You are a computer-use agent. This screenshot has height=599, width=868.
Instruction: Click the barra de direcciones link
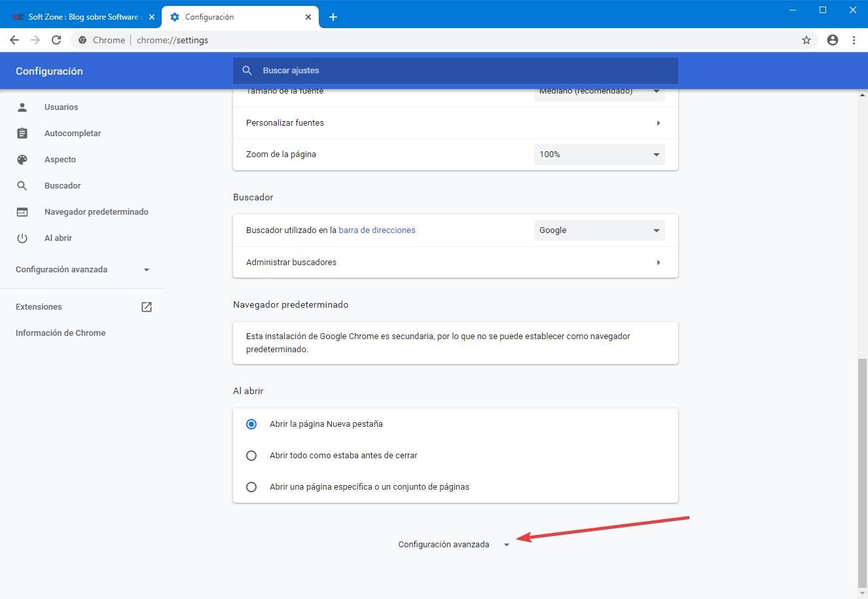[377, 230]
